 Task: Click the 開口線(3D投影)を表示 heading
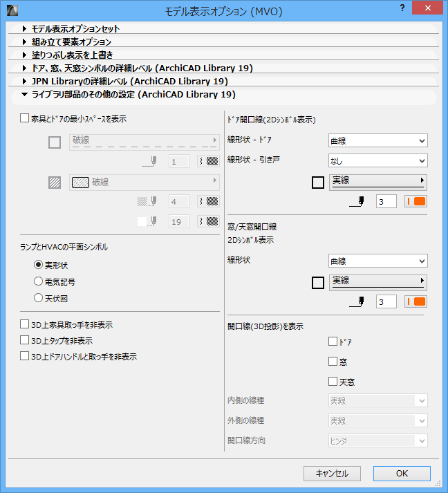coord(265,326)
